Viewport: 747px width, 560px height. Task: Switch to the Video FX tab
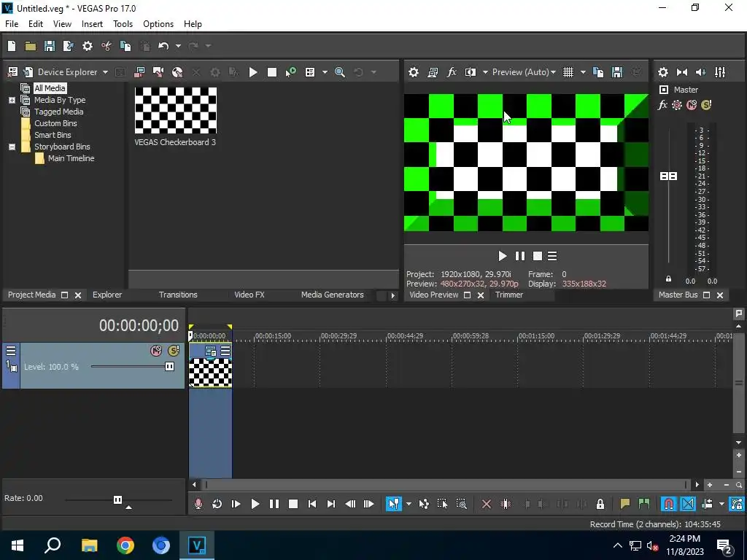coord(249,295)
